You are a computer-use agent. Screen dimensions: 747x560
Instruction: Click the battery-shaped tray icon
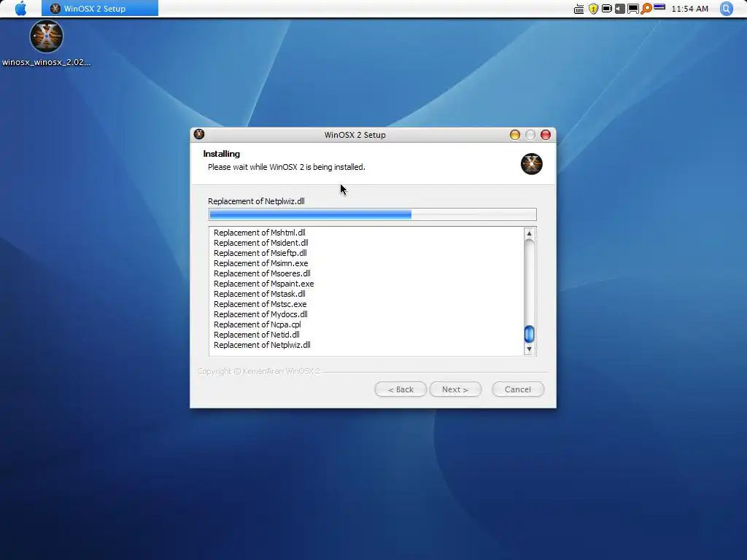[606, 9]
